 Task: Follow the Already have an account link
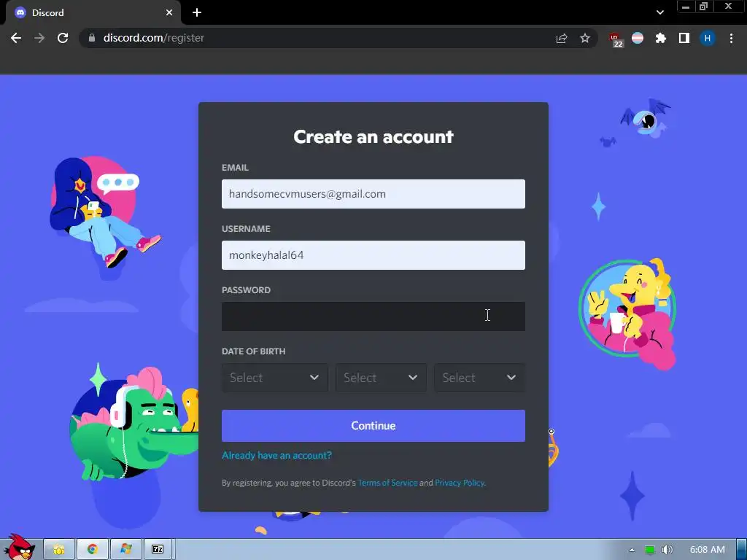tap(276, 455)
